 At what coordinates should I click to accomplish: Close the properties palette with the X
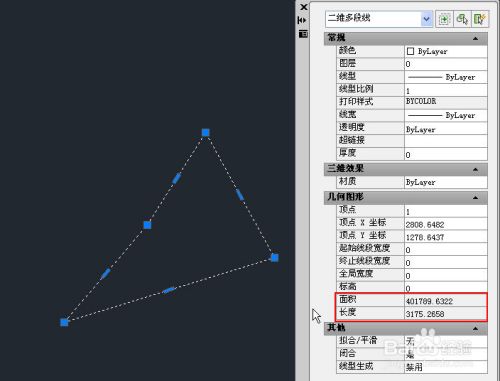point(304,7)
